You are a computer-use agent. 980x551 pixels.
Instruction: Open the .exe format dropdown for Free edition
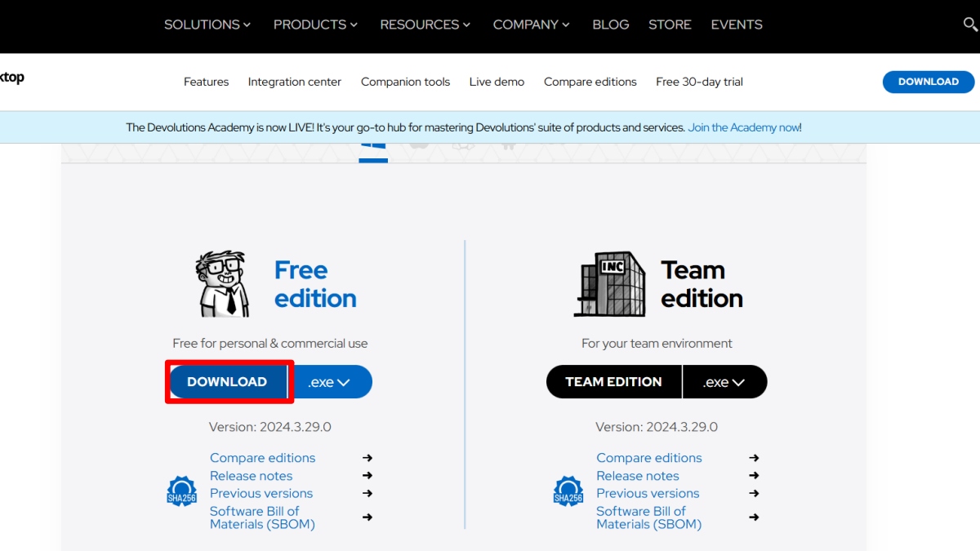(x=330, y=382)
